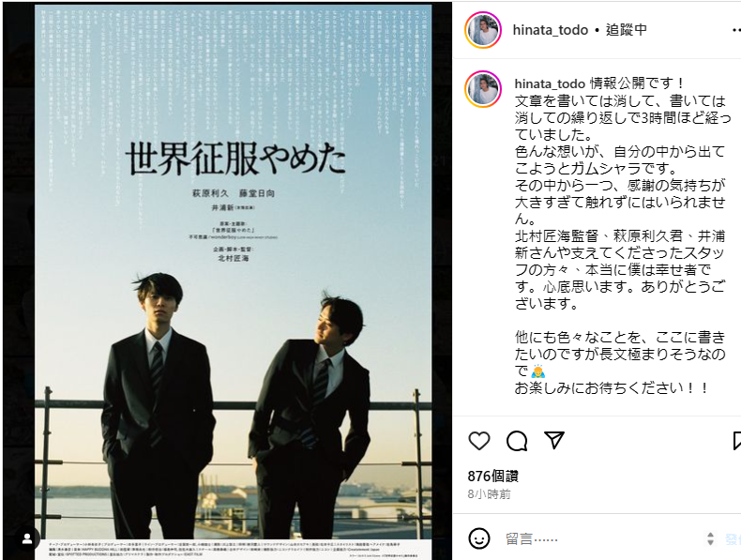Click the movie poster image
This screenshot has height=560, width=741.
[x=234, y=282]
